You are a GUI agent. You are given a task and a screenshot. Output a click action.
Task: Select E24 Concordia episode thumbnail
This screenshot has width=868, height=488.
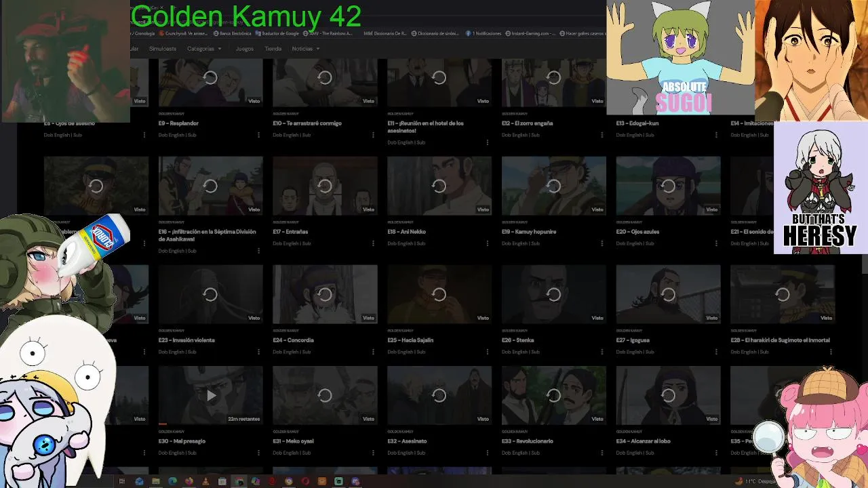point(325,294)
